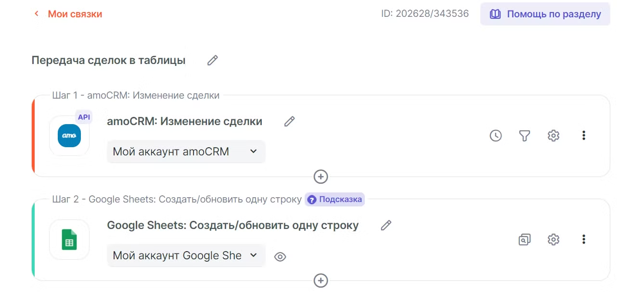Open three-dot menu of amoCRM step
This screenshot has height=292, width=644.
583,136
